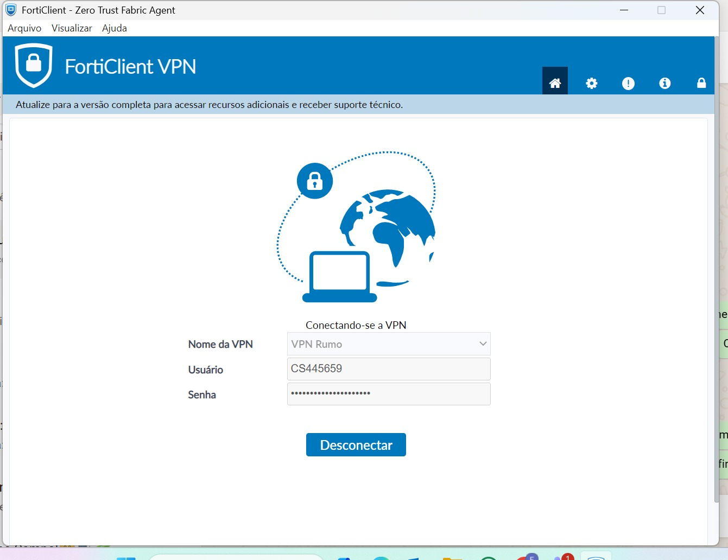Click the disabled maximize window button
Viewport: 728px width, 560px height.
click(661, 10)
